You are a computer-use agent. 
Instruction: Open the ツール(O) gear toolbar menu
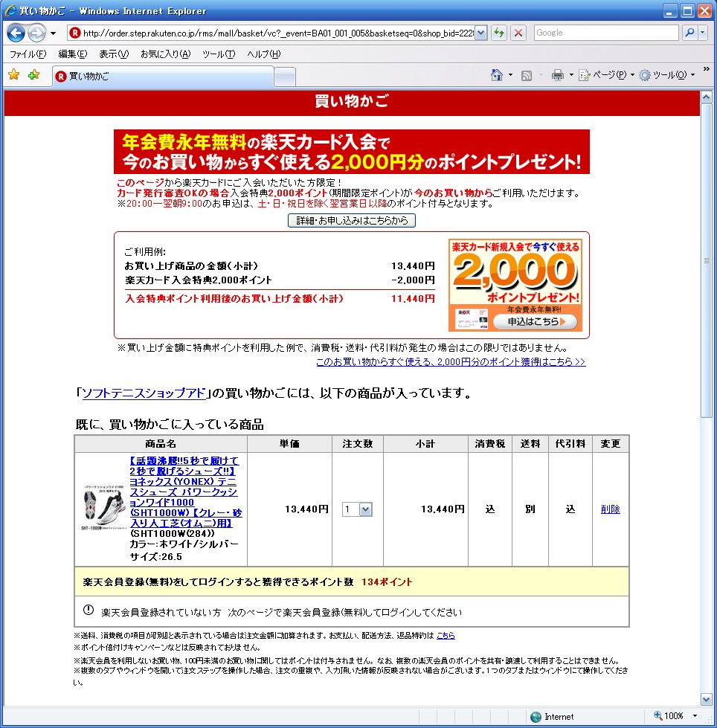(x=666, y=75)
